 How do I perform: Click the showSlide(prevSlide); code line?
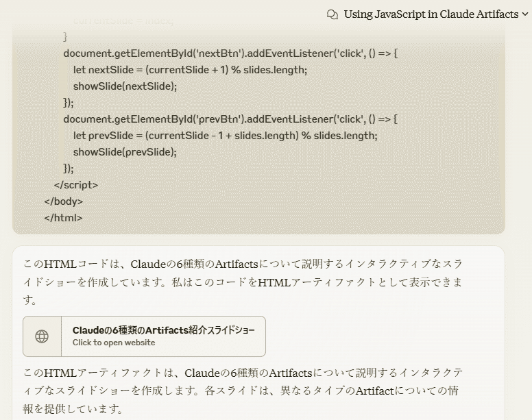pos(125,152)
